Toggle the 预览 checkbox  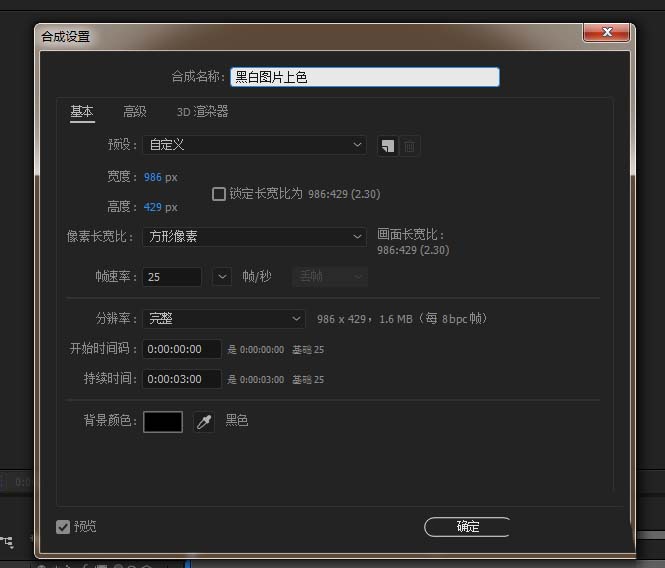[x=63, y=526]
